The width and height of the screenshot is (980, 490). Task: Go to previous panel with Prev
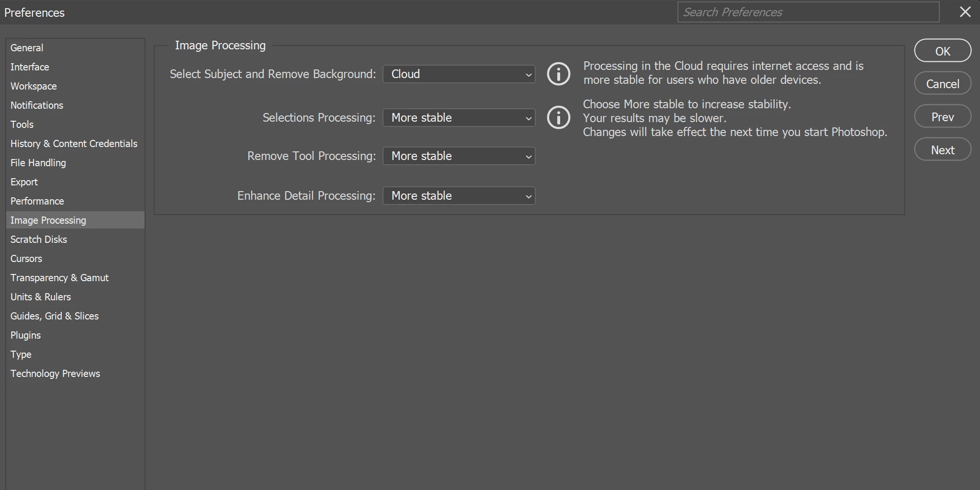point(943,117)
